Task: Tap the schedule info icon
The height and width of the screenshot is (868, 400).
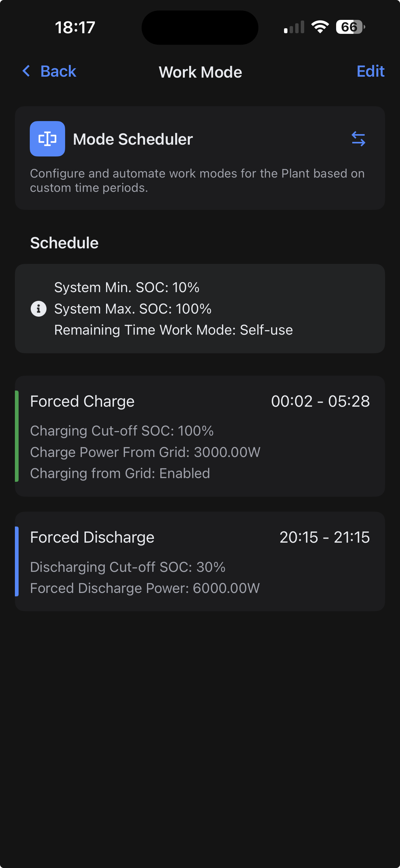Action: coord(39,309)
